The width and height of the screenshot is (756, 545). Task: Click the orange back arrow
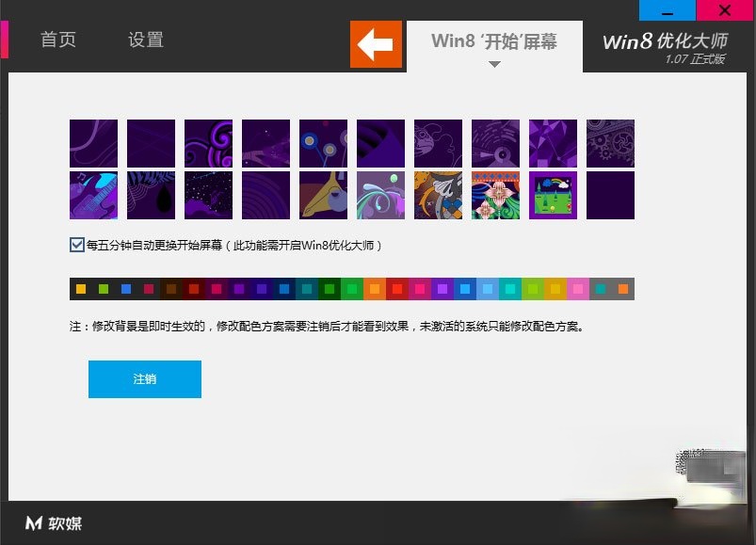pos(376,44)
